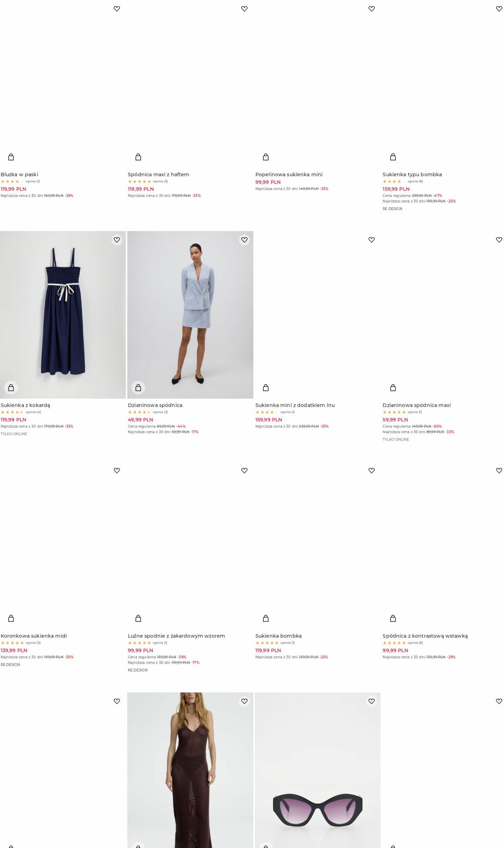Open Spódnica z kontrastową wstawką product
504x848 pixels.
(x=425, y=636)
